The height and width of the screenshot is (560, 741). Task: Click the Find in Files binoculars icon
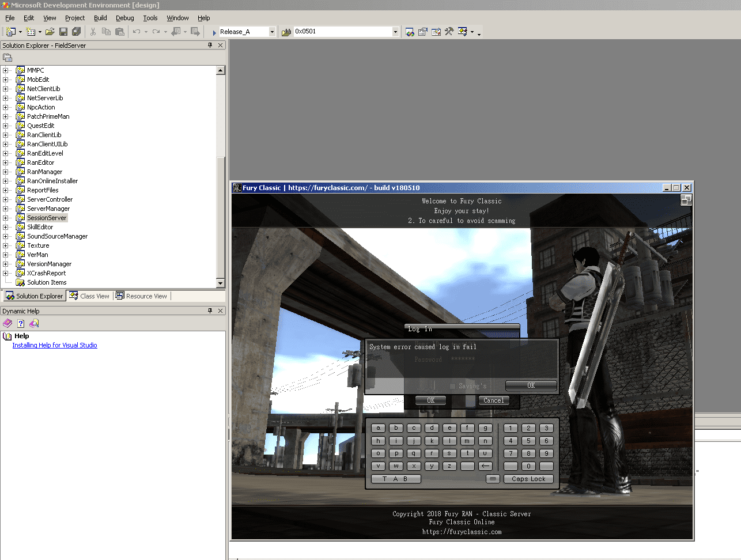(286, 32)
